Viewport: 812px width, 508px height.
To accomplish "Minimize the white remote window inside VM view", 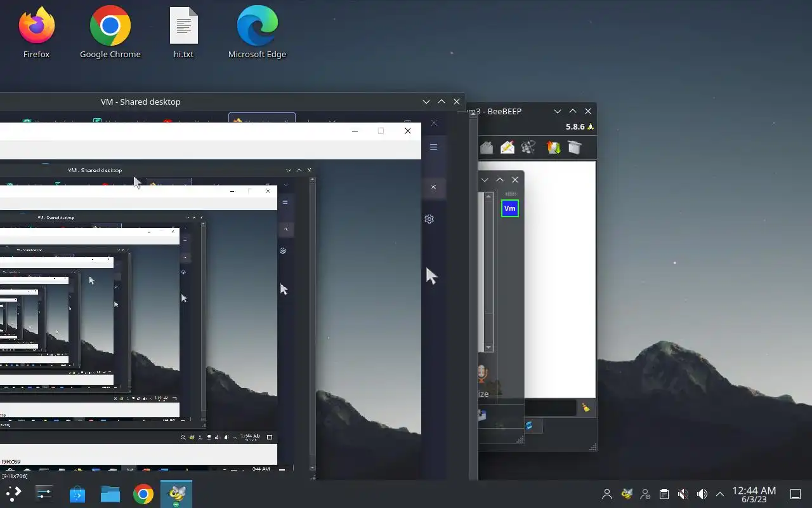I will [355, 131].
